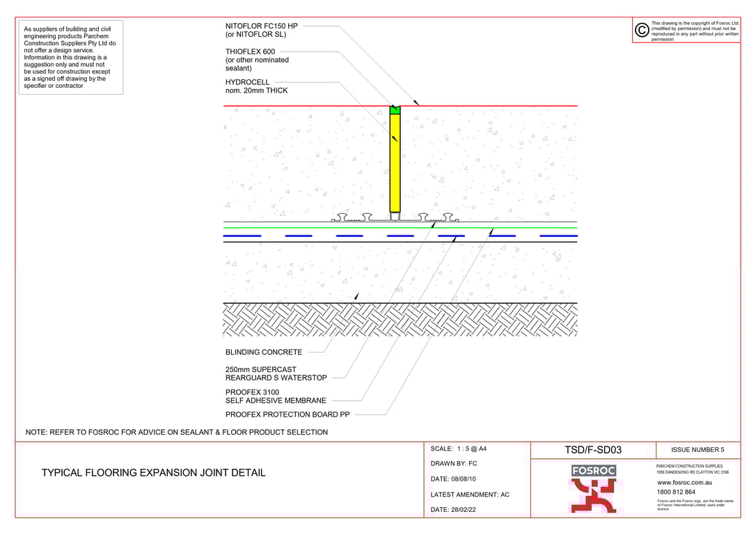Expand the ISSUE NUMBER 5 cell
Screen dimensions: 756x535
[699, 449]
